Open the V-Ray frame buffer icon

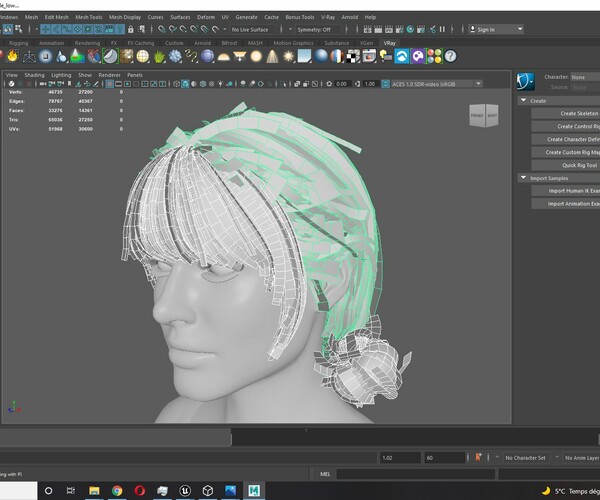(369, 57)
